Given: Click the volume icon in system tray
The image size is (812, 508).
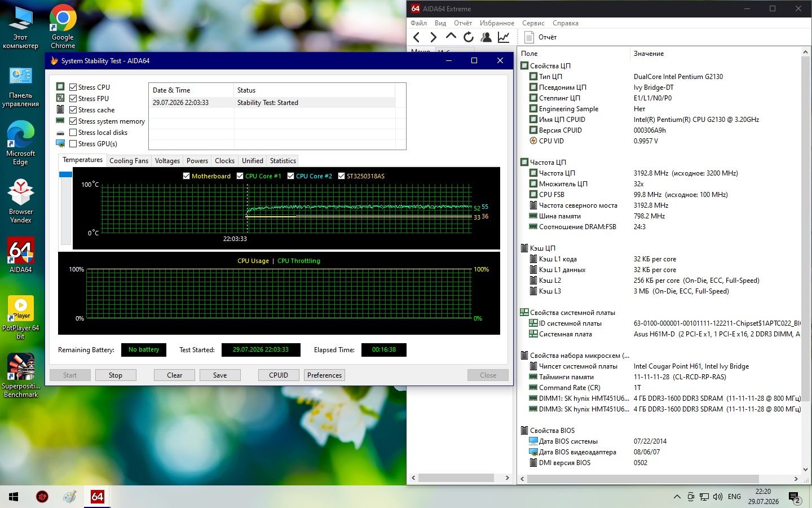Looking at the screenshot, I should pyautogui.click(x=717, y=497).
